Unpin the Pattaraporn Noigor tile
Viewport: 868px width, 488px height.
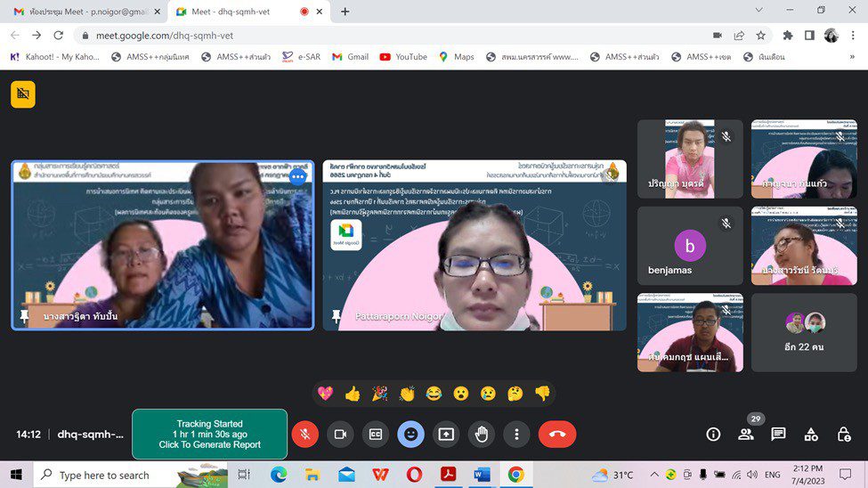pyautogui.click(x=336, y=316)
